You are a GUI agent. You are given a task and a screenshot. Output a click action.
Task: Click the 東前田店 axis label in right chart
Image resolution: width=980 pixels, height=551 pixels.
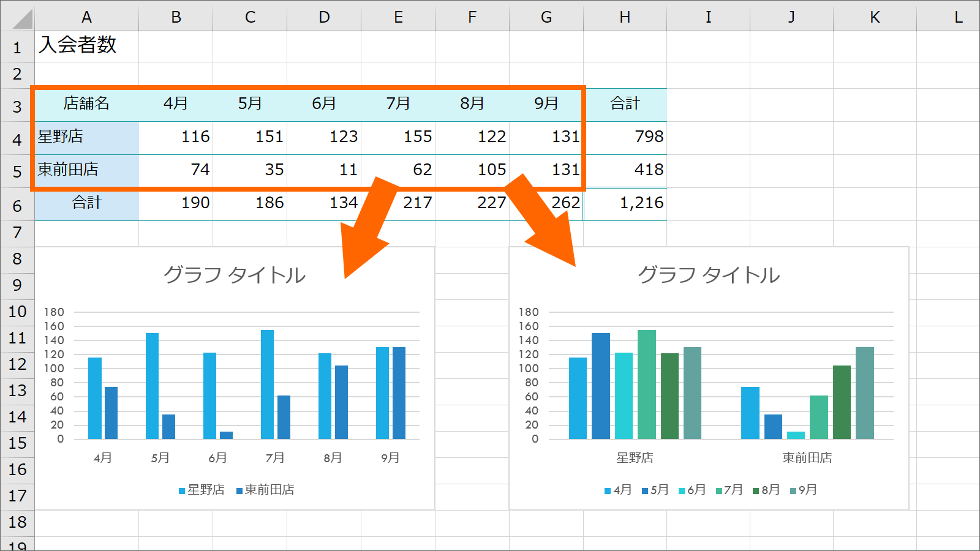click(807, 458)
